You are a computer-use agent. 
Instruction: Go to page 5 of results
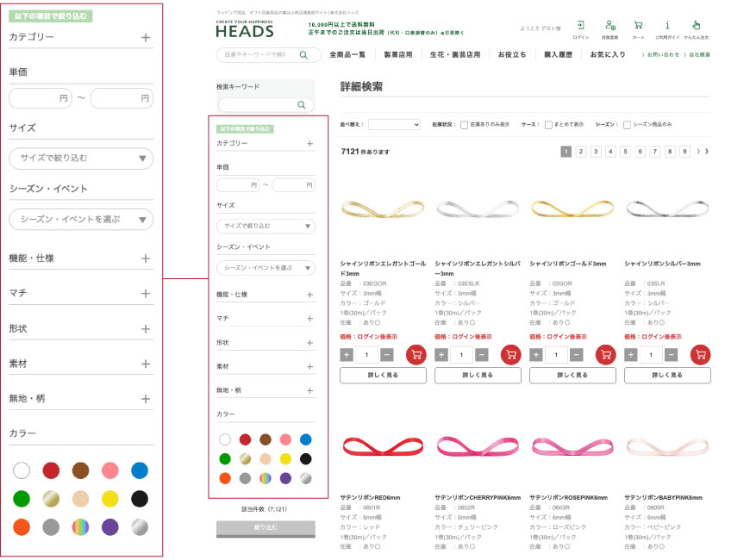[625, 152]
